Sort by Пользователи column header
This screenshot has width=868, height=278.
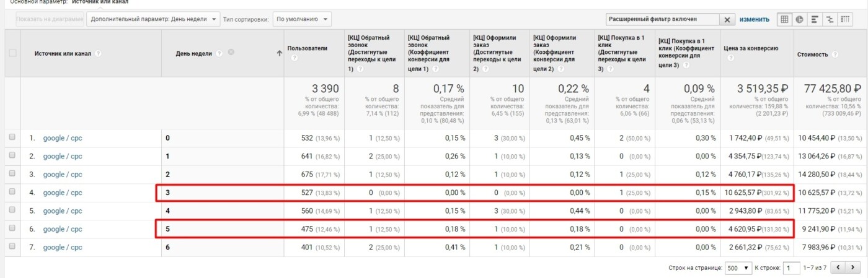307,48
